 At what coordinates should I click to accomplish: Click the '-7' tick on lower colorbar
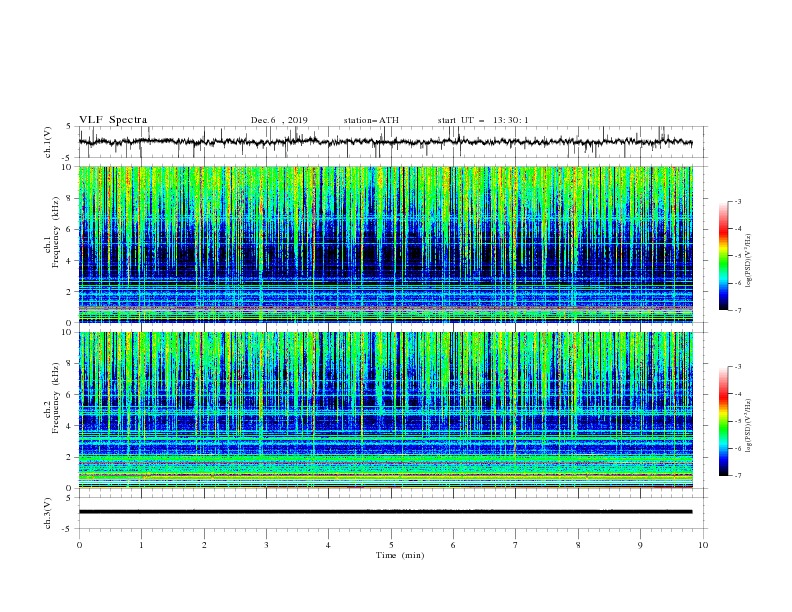(x=738, y=476)
